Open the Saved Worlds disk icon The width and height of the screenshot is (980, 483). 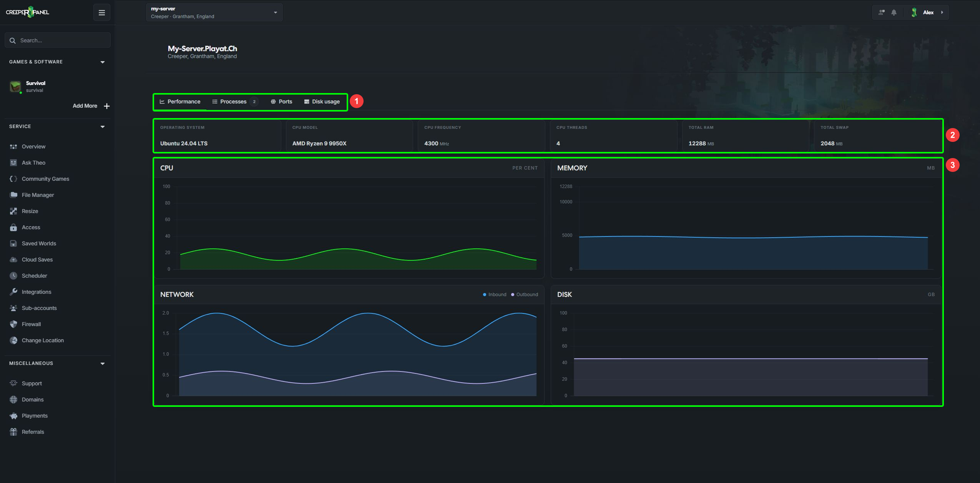13,243
